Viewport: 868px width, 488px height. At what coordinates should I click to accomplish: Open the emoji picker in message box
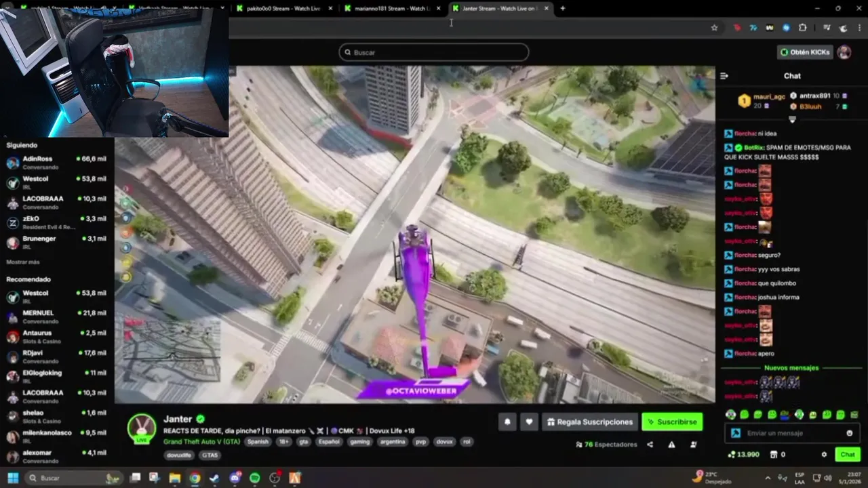[849, 433]
